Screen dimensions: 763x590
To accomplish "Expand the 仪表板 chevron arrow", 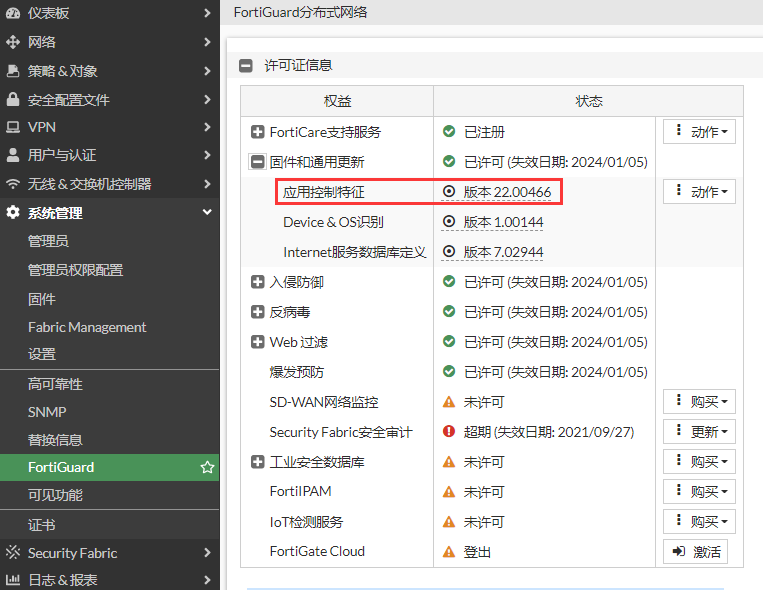I will [207, 13].
